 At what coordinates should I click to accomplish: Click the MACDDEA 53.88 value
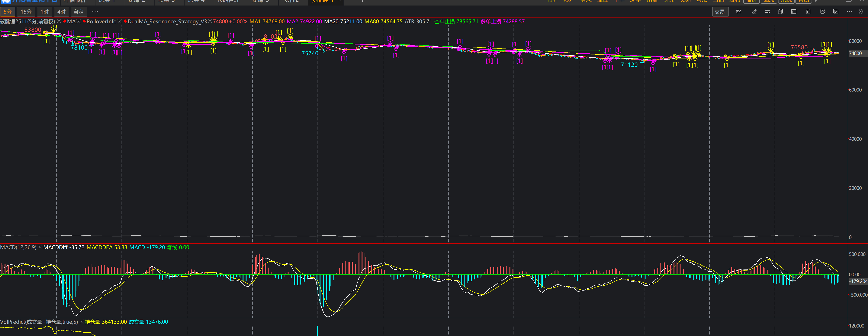107,247
